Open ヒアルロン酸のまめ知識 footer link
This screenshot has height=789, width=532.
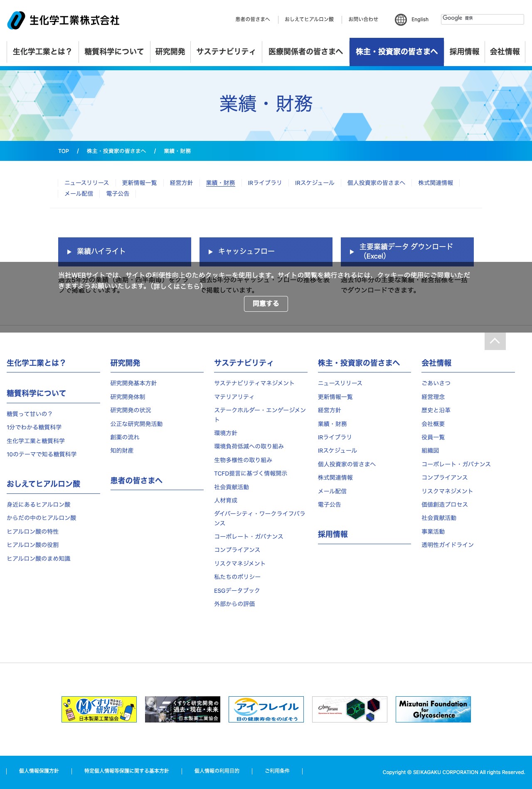point(39,559)
